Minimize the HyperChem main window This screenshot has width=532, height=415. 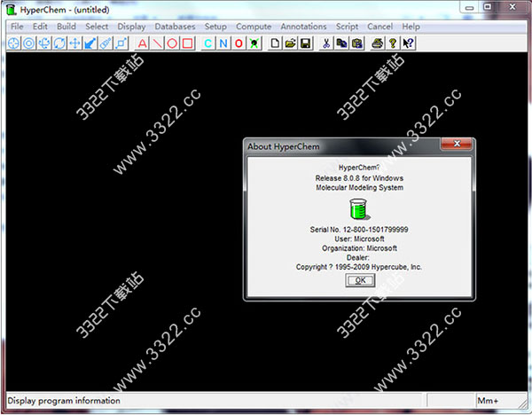[470, 7]
